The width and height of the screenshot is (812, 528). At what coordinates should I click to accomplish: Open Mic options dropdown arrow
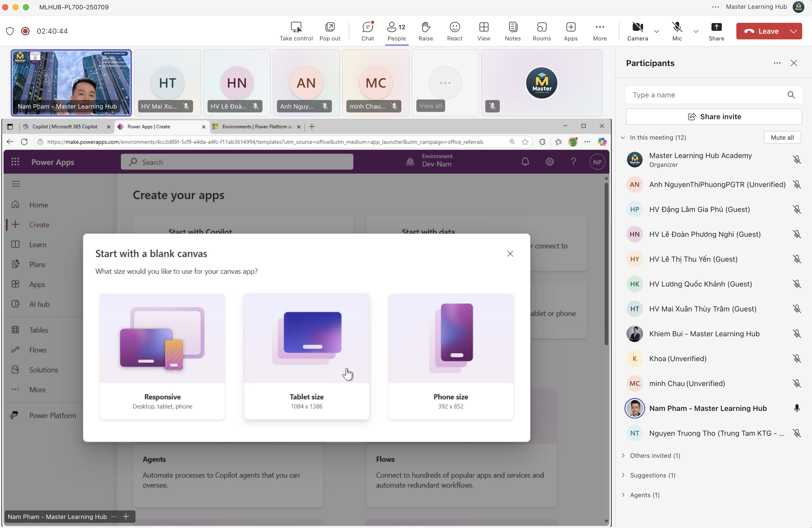point(696,31)
